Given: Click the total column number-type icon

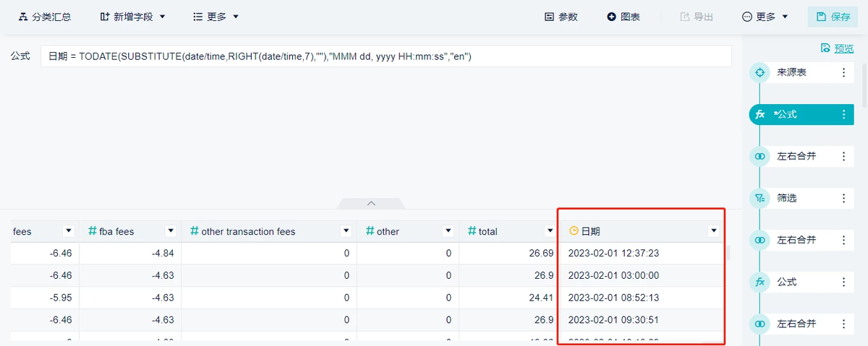Looking at the screenshot, I should (x=472, y=231).
